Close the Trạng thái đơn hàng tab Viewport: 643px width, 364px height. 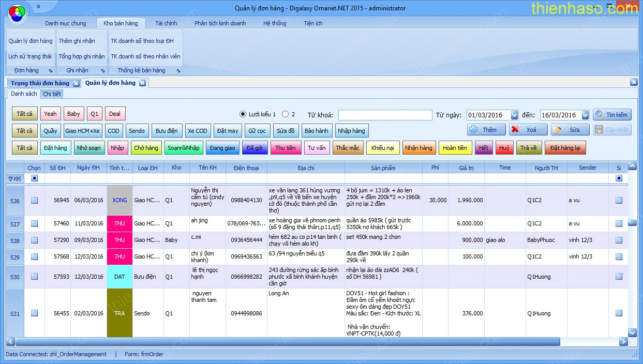(76, 83)
